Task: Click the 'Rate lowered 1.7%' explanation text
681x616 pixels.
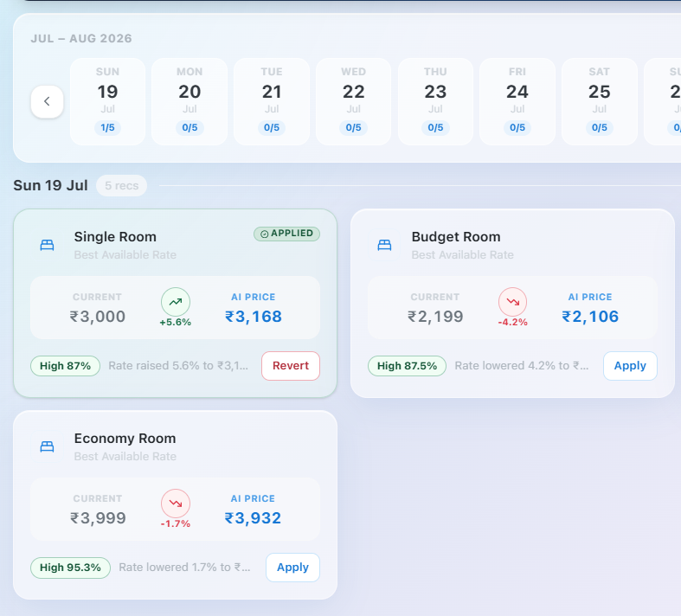Action: [184, 568]
